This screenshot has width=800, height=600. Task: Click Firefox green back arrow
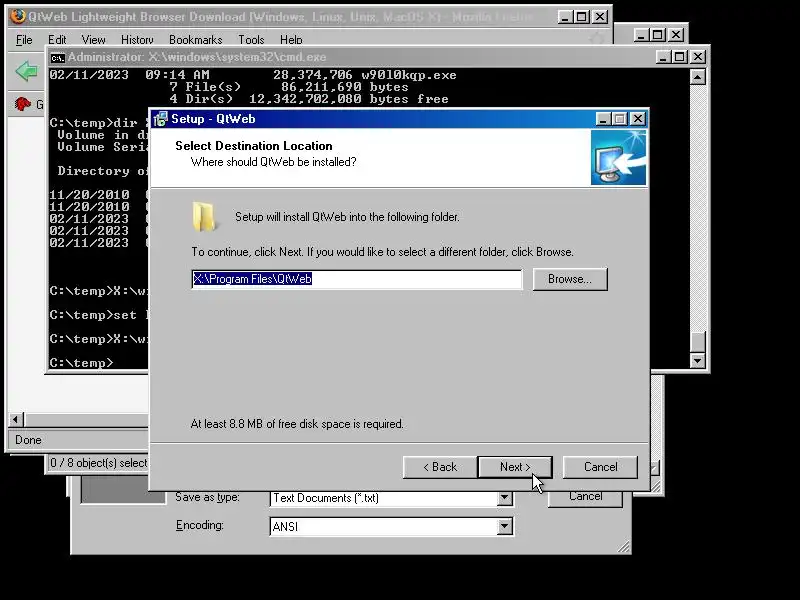[26, 71]
